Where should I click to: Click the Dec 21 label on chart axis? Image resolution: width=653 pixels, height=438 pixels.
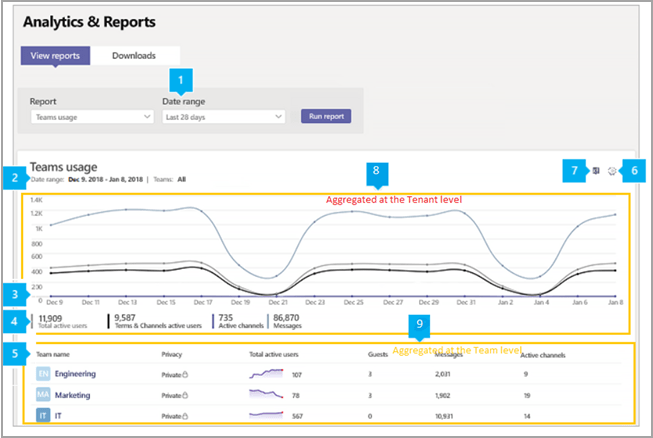point(278,302)
